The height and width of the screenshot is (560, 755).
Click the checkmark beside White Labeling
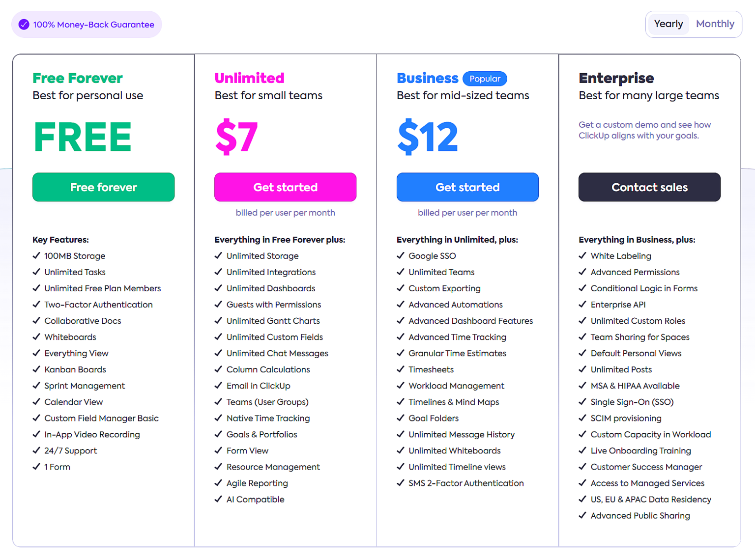click(582, 255)
